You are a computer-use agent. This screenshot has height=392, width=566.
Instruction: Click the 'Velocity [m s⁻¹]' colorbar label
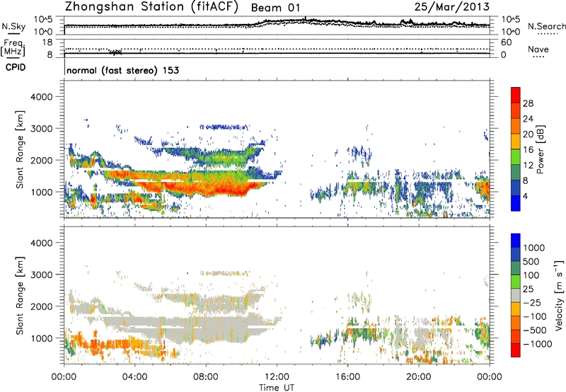coord(559,295)
